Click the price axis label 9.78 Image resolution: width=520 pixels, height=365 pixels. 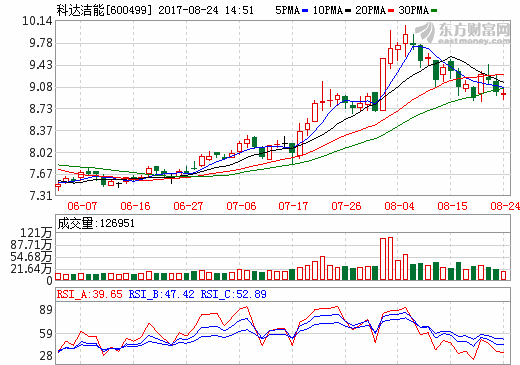click(x=41, y=43)
